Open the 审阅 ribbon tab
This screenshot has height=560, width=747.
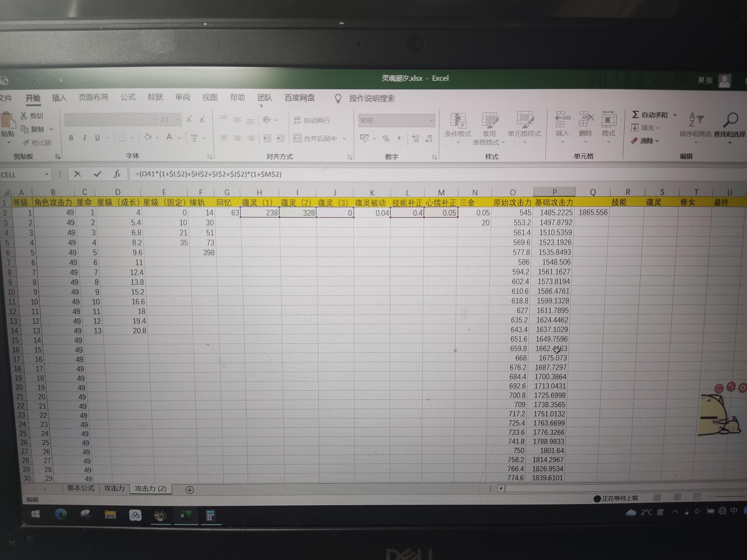[x=183, y=97]
